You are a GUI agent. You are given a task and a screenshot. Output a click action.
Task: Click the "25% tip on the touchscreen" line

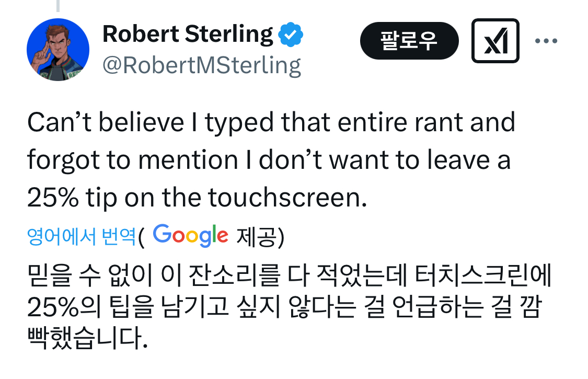(194, 199)
